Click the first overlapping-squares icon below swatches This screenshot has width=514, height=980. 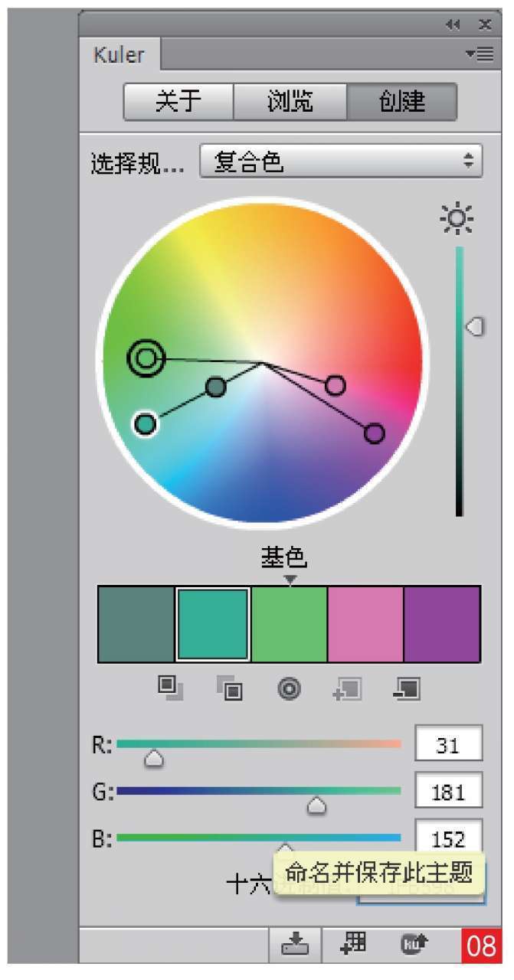[x=170, y=688]
